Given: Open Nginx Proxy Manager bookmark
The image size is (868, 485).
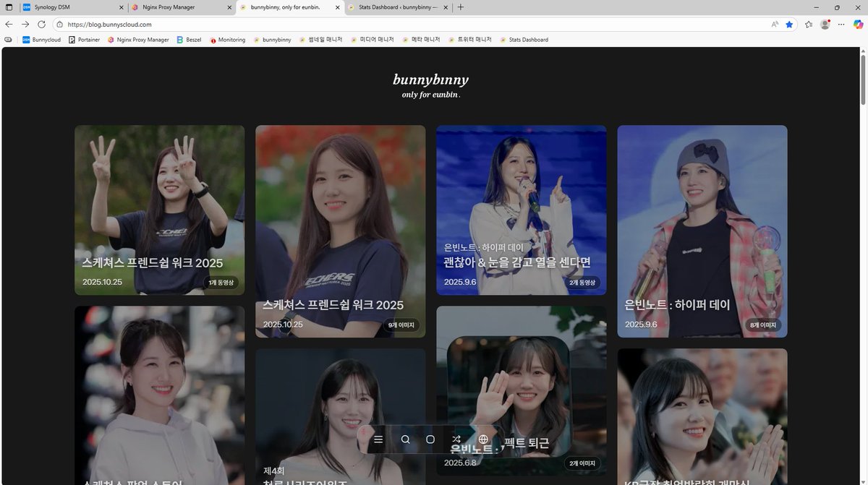Looking at the screenshot, I should [138, 40].
